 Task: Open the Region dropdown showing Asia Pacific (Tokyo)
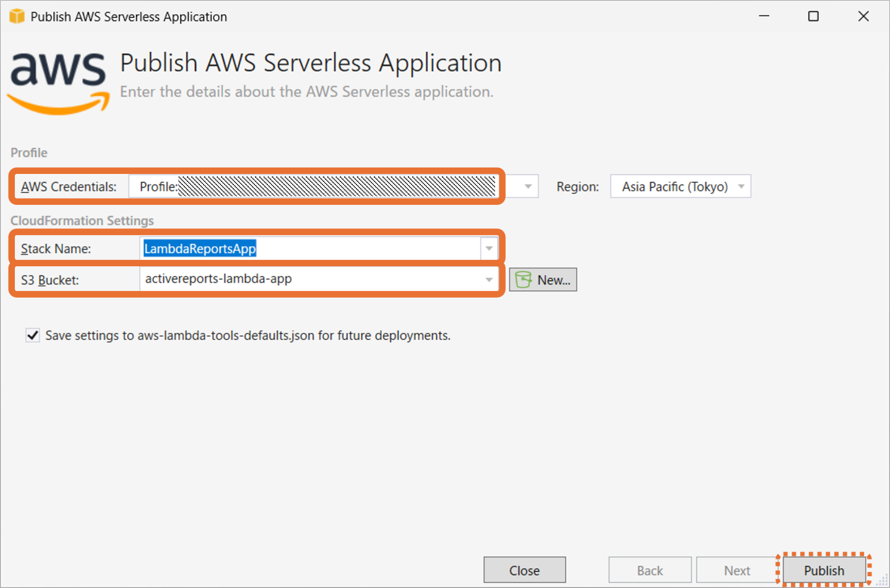[680, 186]
